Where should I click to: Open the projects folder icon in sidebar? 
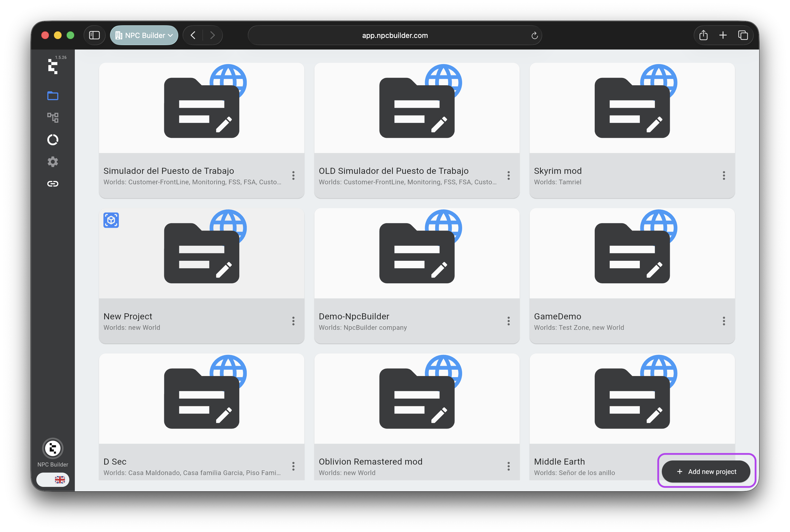coord(53,96)
